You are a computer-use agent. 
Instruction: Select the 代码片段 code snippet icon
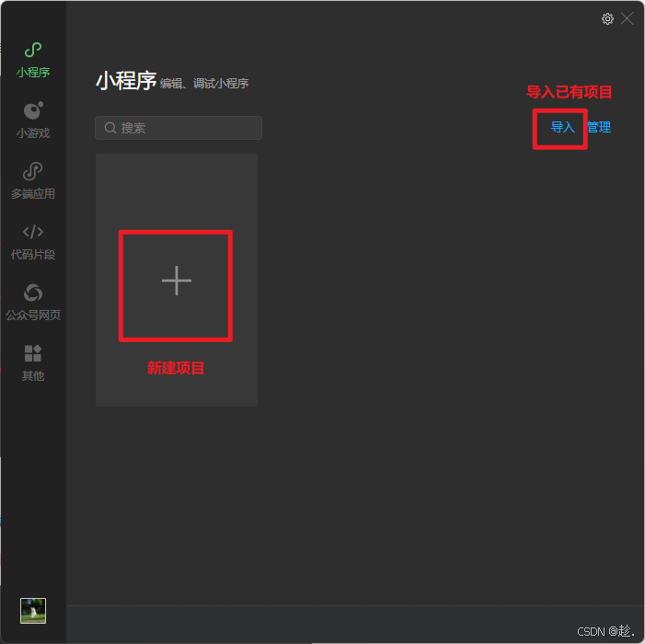click(33, 232)
